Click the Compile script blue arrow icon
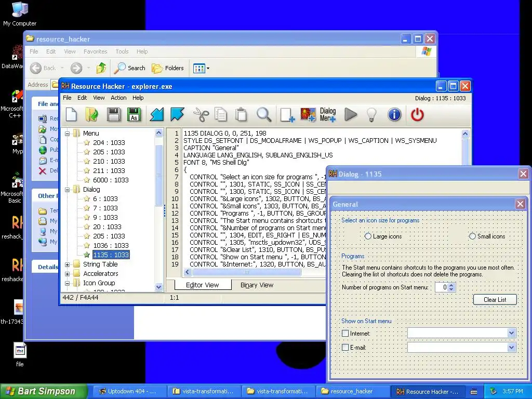This screenshot has width=532, height=399. pos(157,114)
